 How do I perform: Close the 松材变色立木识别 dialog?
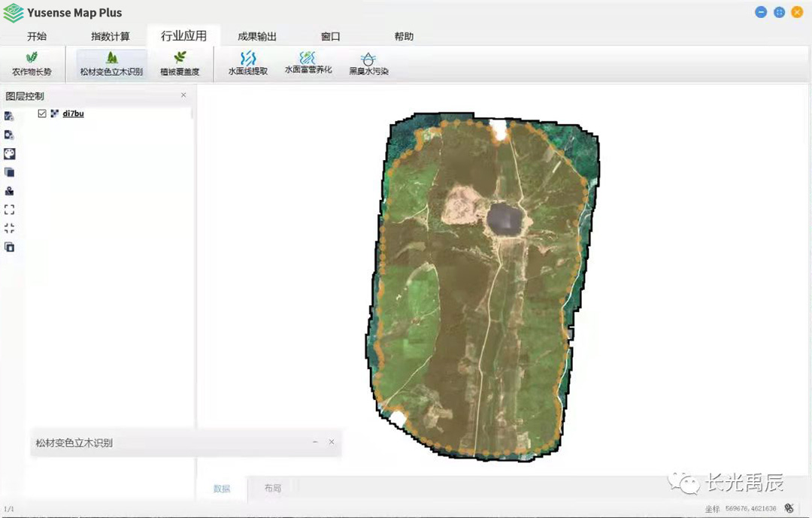332,442
